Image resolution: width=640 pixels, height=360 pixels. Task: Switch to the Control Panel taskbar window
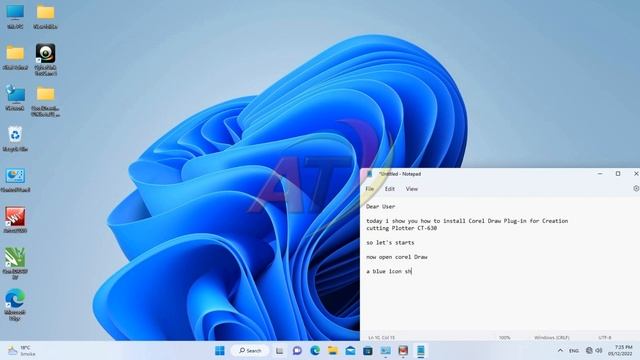tap(385, 351)
